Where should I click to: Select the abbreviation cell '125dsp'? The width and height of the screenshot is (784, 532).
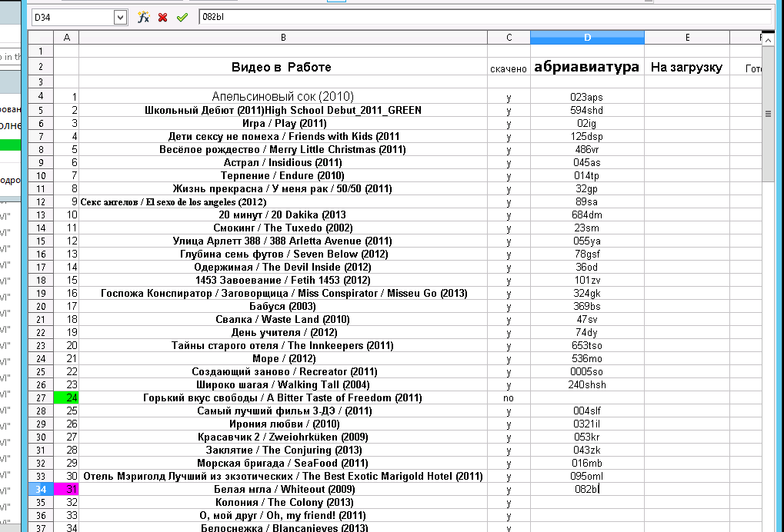(x=588, y=136)
